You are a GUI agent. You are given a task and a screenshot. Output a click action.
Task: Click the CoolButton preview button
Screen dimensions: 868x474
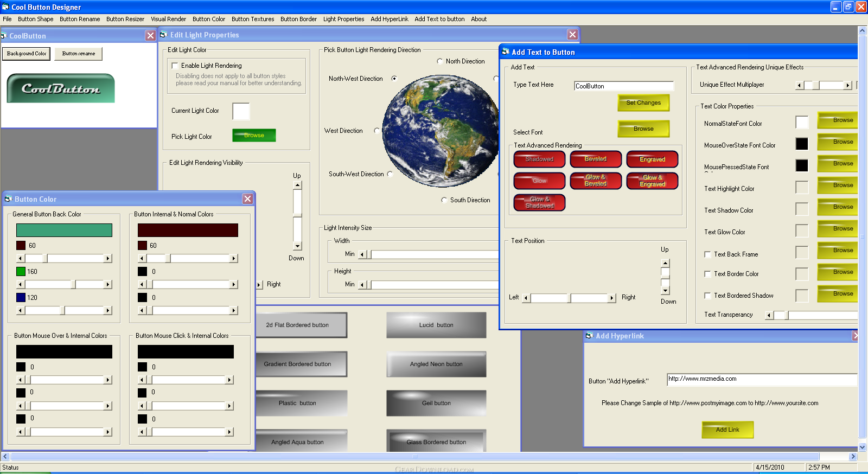click(x=61, y=88)
